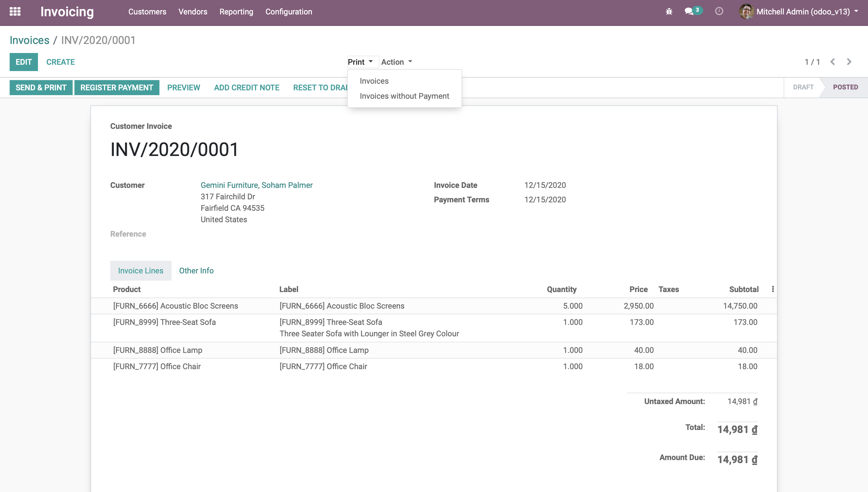This screenshot has height=492, width=868.
Task: Click INV/2020/0001 invoice title heading
Action: (175, 149)
